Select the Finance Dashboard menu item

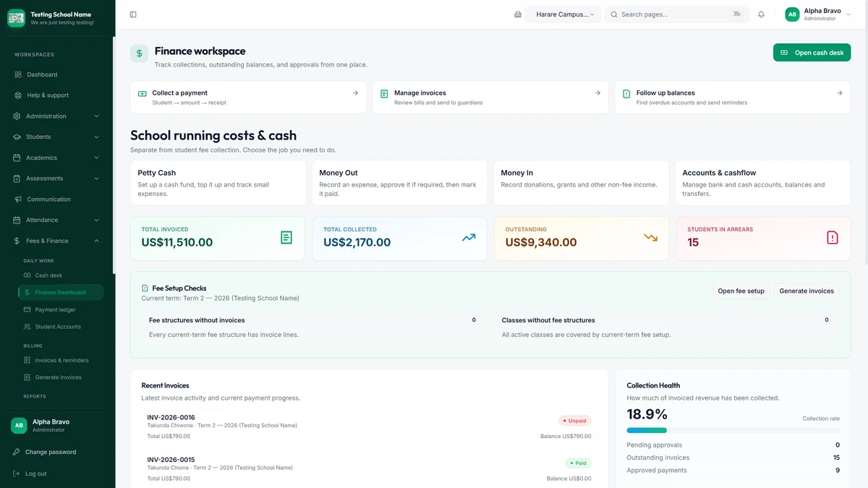[61, 293]
